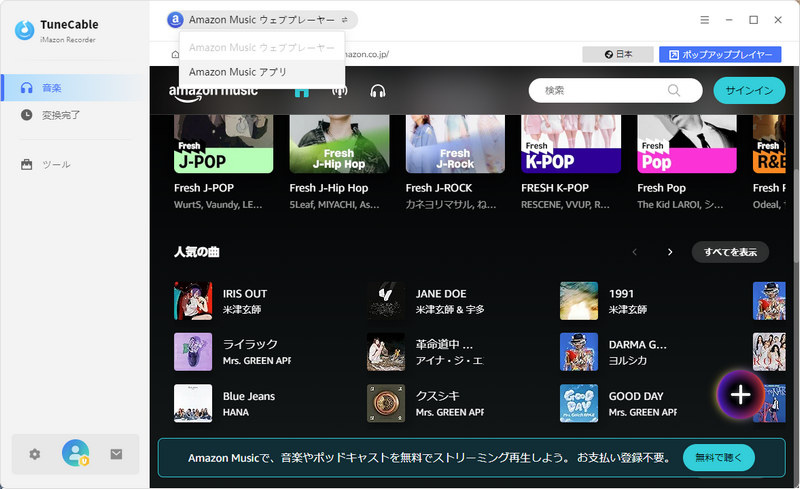The width and height of the screenshot is (800, 489).
Task: Click the purple plus add button
Action: (x=740, y=395)
